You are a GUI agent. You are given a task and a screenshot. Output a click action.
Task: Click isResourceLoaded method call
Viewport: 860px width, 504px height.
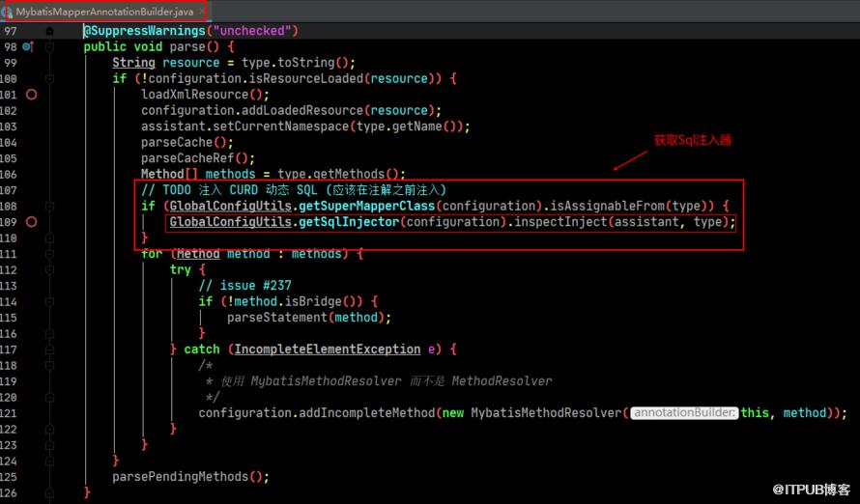[309, 78]
